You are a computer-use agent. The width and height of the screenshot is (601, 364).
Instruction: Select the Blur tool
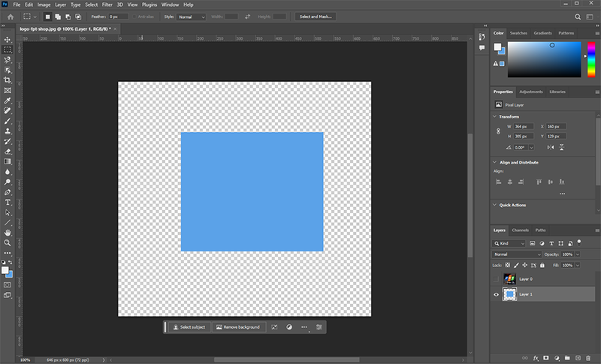click(8, 172)
